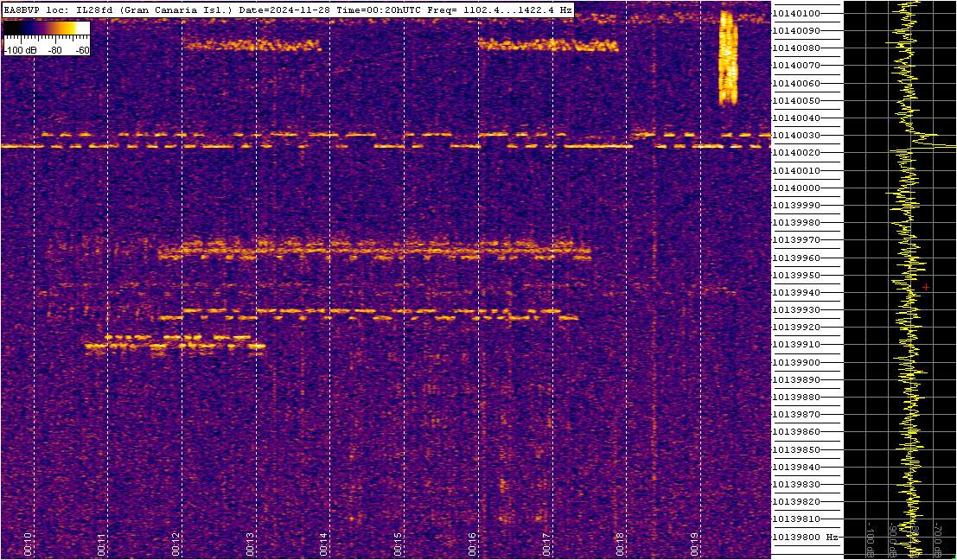Image resolution: width=957 pixels, height=560 pixels.
Task: Click the 10139880 frequency scale label
Action: pos(794,398)
